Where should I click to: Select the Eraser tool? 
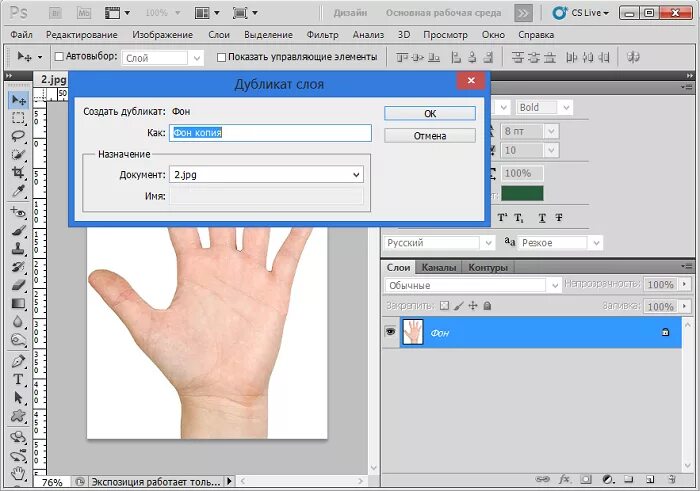(18, 285)
